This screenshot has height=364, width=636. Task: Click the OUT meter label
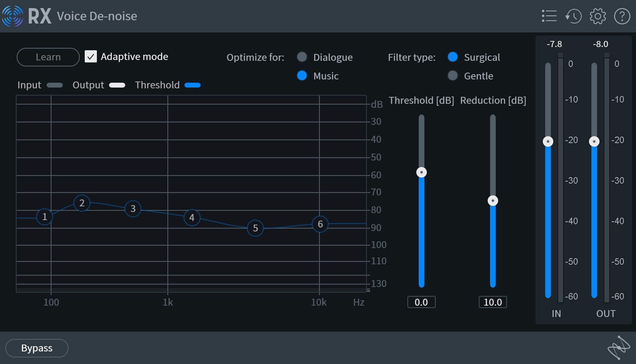pos(606,314)
